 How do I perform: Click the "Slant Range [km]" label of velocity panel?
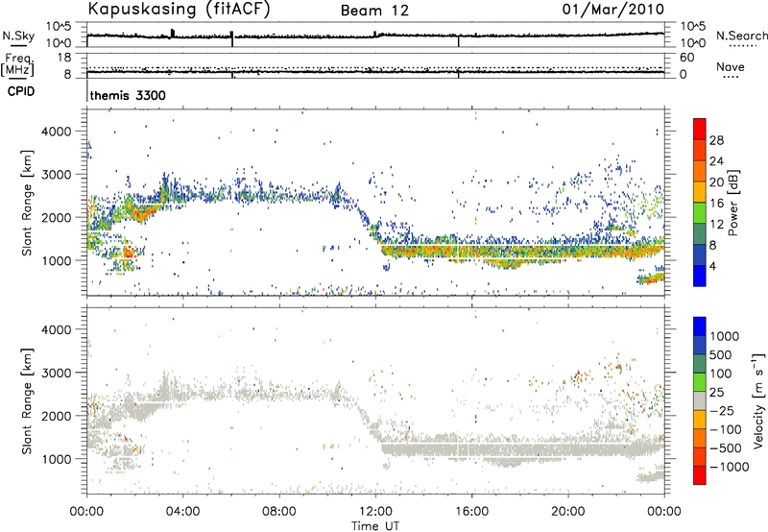pos(27,401)
